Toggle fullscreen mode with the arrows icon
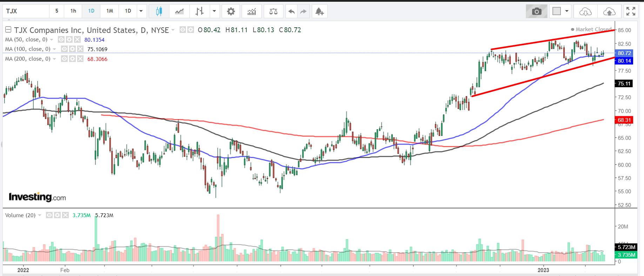The image size is (644, 276). tap(631, 11)
